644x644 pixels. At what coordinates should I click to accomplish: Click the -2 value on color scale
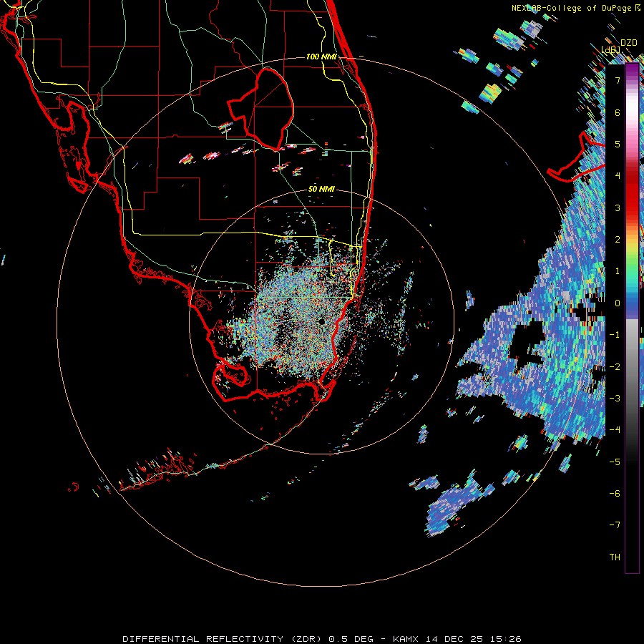point(615,367)
